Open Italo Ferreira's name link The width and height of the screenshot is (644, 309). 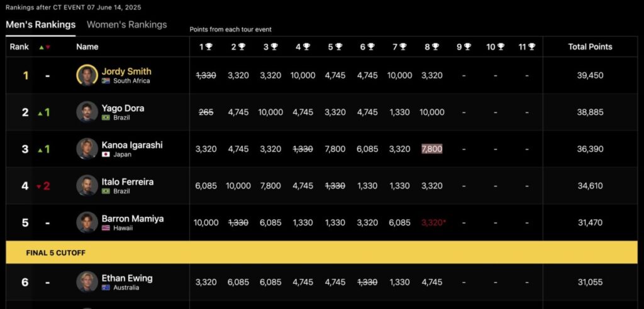(128, 182)
